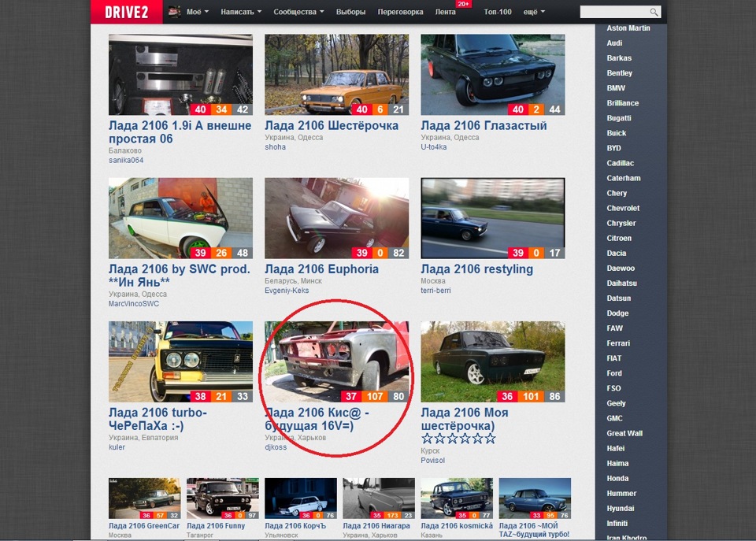
Task: Select Bugatti in brand sidebar
Action: tap(619, 118)
